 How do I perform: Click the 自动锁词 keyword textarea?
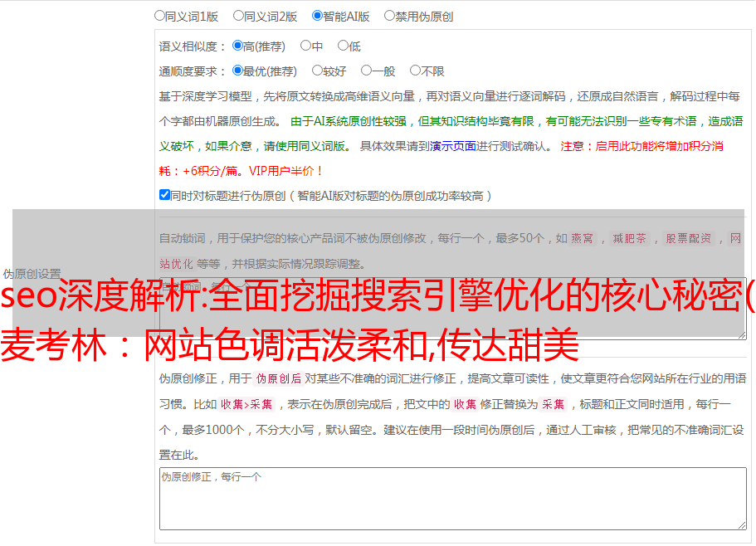[453, 309]
